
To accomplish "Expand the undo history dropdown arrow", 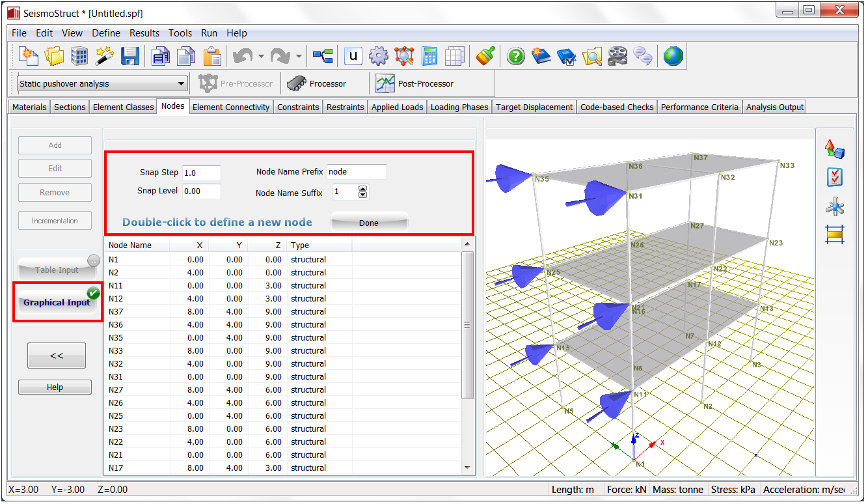I will click(x=260, y=57).
